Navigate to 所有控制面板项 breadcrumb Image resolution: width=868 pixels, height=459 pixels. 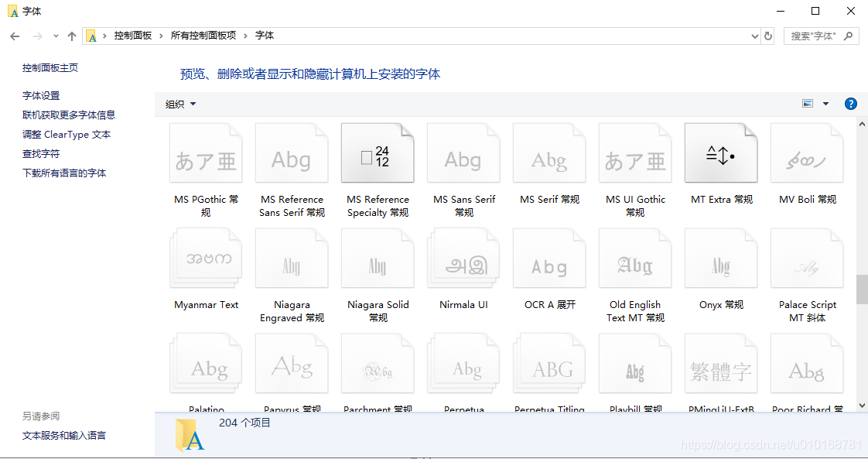coord(203,36)
